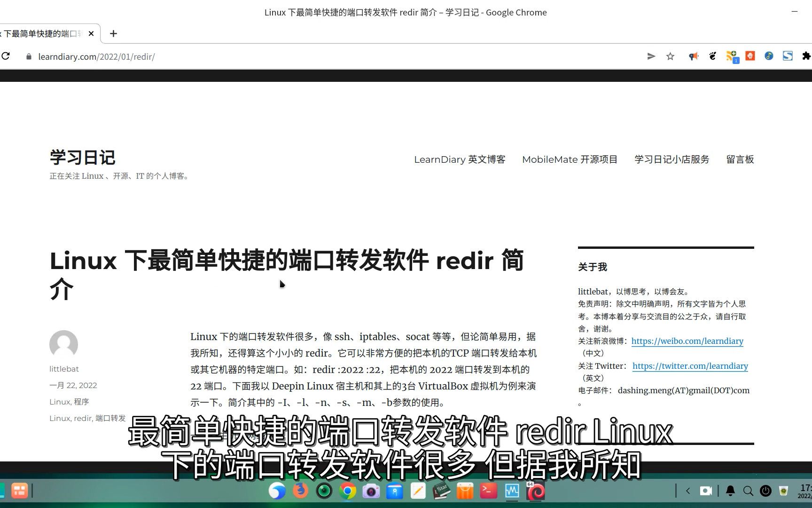812x508 pixels.
Task: Click the GNOME footprint extension icon
Action: [712, 56]
